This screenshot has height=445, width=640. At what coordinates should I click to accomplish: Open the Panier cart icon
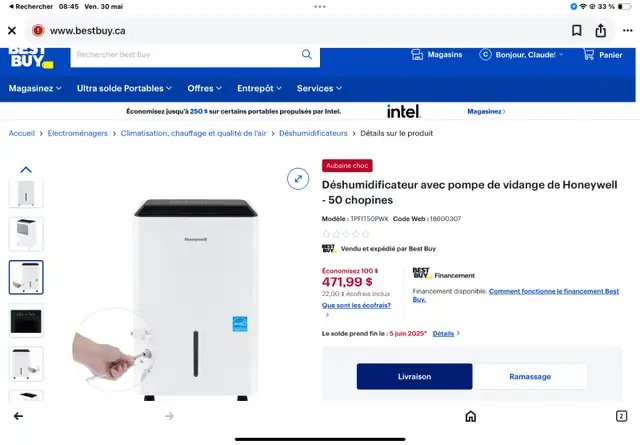coord(588,55)
